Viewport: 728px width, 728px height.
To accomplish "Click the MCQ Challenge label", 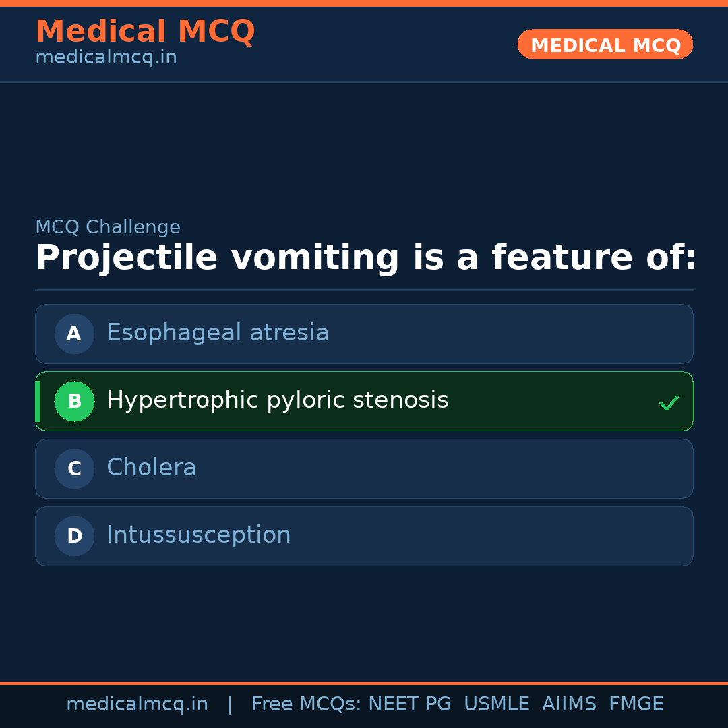I will pos(108,228).
